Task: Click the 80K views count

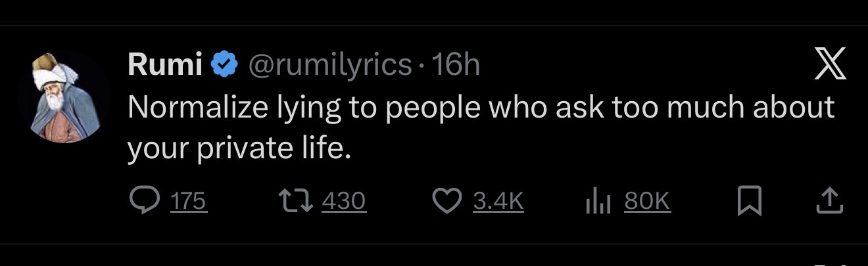Action: (x=647, y=202)
